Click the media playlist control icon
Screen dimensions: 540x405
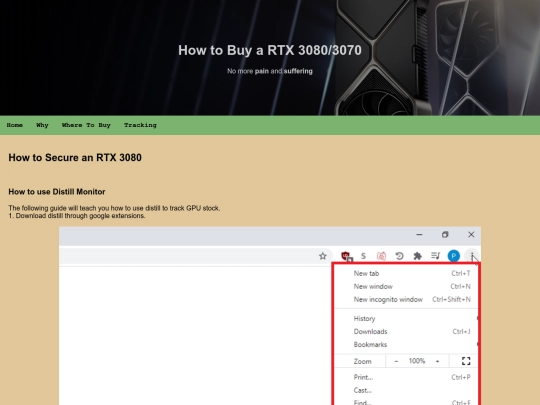click(x=435, y=256)
